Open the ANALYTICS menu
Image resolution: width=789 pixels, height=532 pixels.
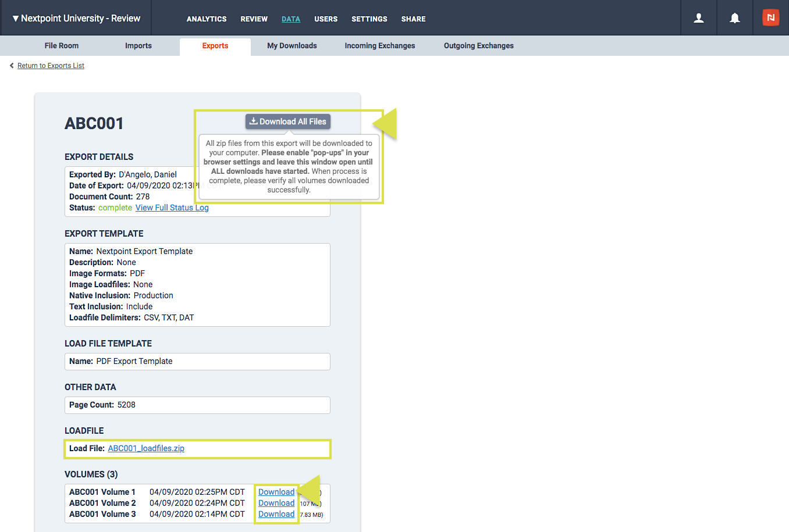point(207,19)
